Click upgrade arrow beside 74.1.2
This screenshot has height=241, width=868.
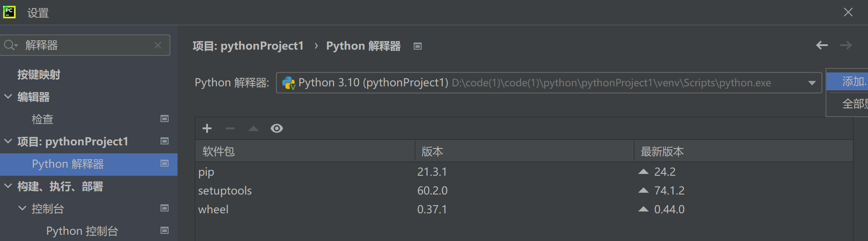(644, 190)
